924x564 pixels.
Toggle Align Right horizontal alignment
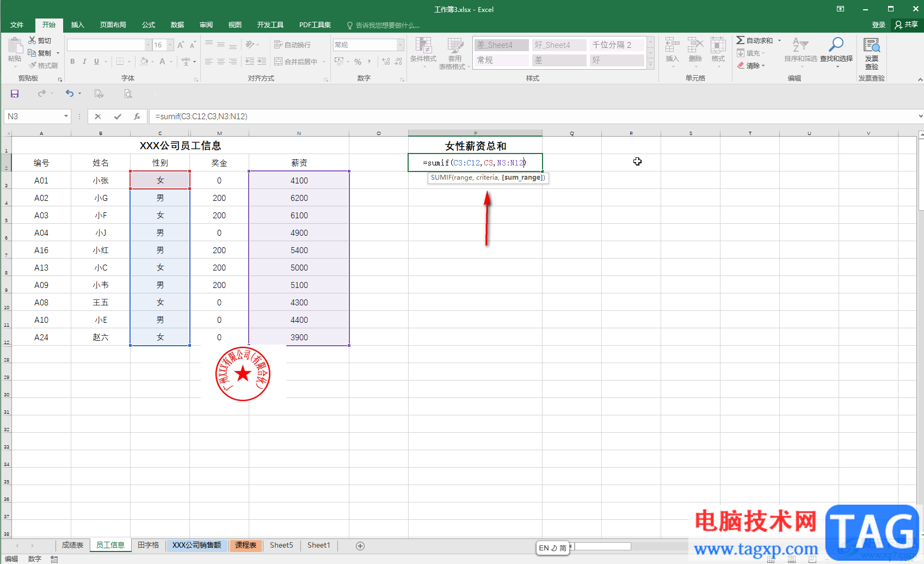click(x=232, y=62)
